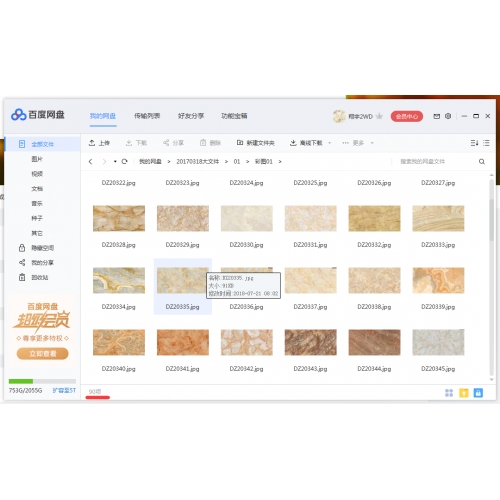The width and height of the screenshot is (500, 500).
Task: Click the download icon beside 下载
Action: [x=129, y=143]
